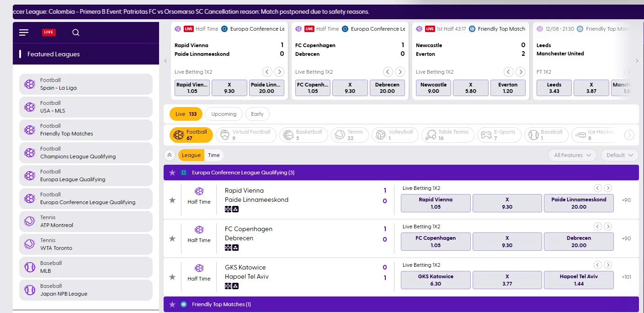Open search with the magnifier icon

76,32
